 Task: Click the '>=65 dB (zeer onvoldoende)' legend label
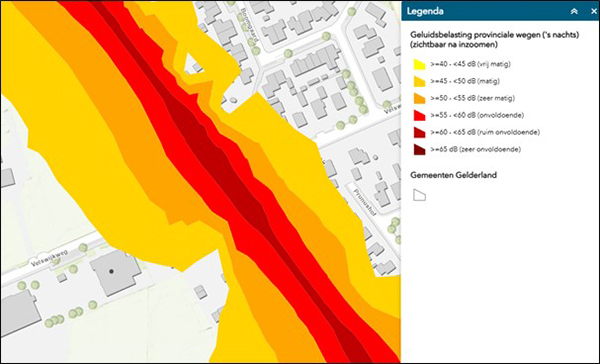pyautogui.click(x=476, y=149)
